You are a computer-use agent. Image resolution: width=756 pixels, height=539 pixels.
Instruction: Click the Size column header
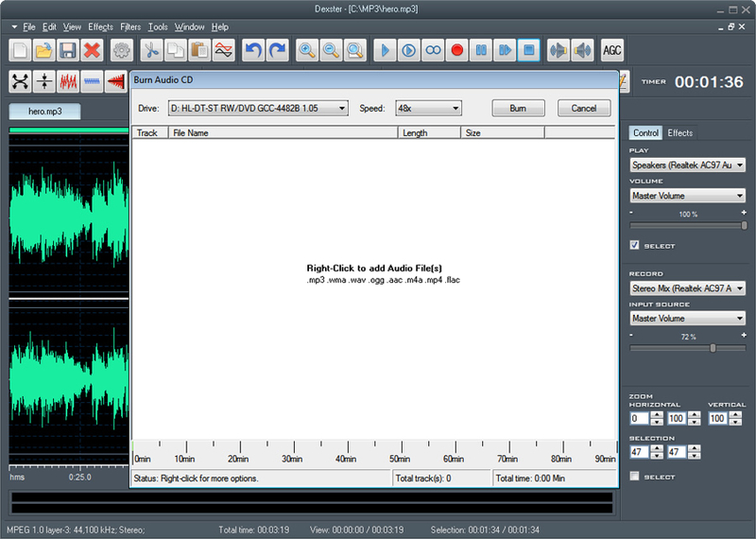[x=503, y=132]
